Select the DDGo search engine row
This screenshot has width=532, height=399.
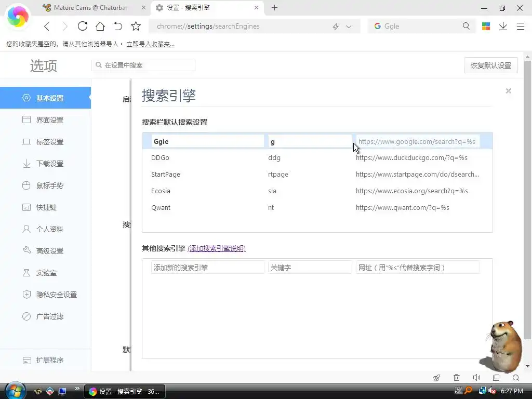point(317,158)
